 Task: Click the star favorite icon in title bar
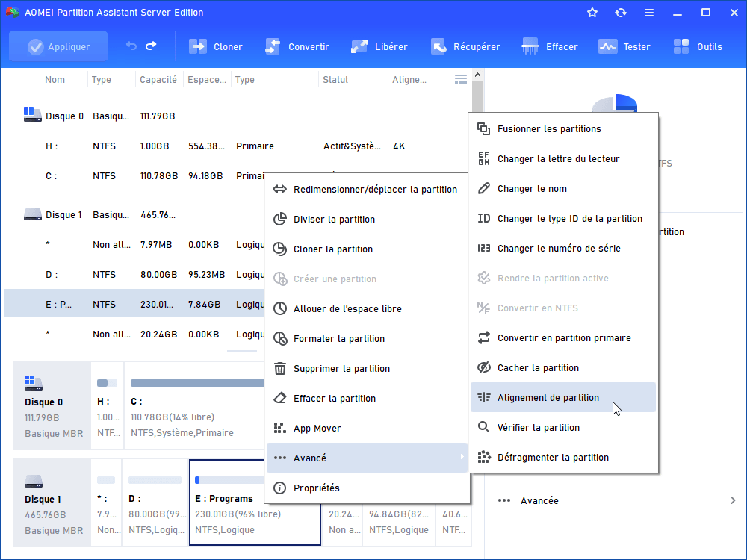point(592,13)
